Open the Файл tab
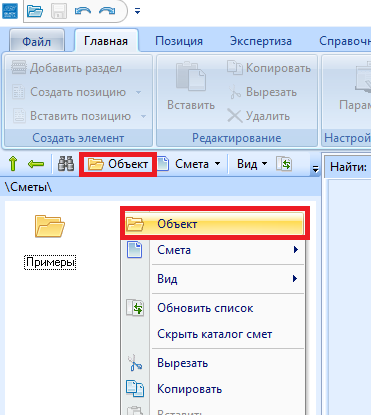The width and height of the screenshot is (371, 415). (36, 42)
